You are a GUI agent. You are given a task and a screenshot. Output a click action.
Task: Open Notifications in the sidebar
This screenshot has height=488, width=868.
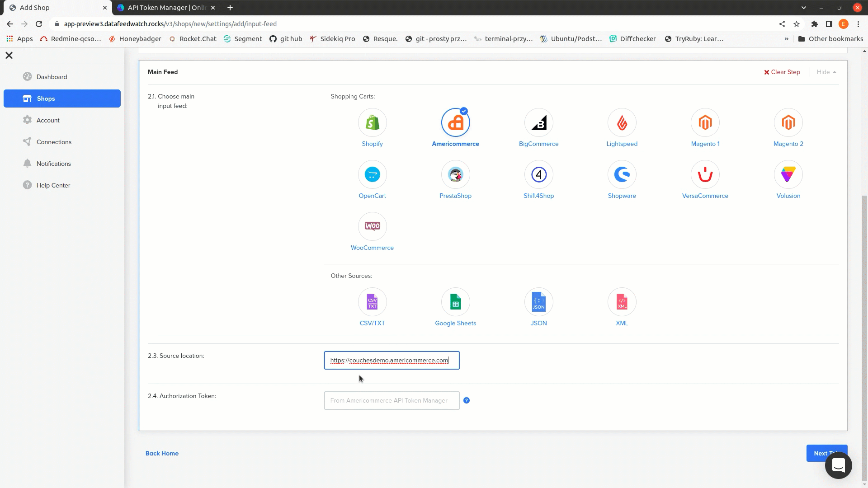pyautogui.click(x=62, y=164)
